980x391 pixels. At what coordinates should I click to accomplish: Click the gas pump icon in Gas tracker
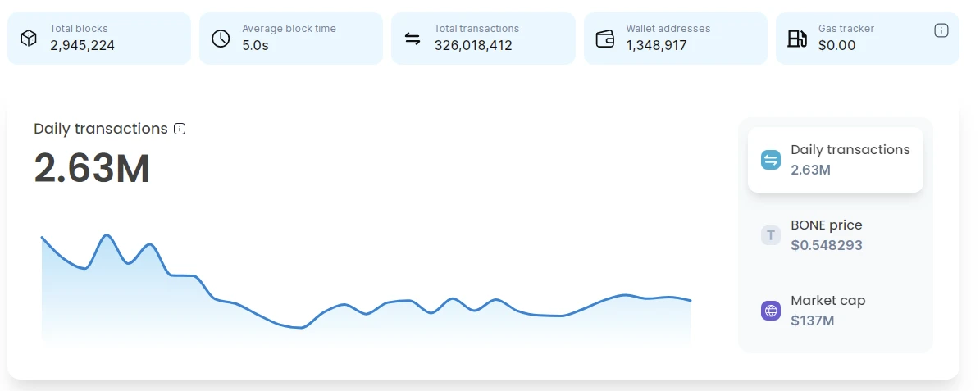[797, 38]
